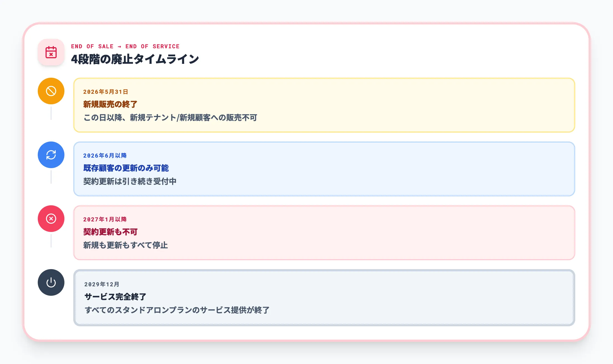
Task: Click the date label 2026年5月31日
Action: [106, 92]
